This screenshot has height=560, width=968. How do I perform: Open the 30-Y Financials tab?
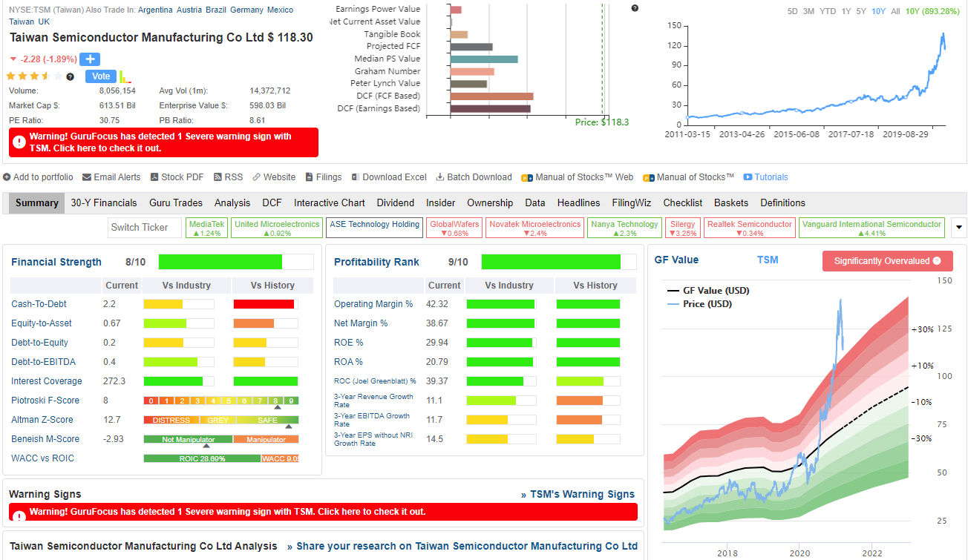[x=104, y=202]
